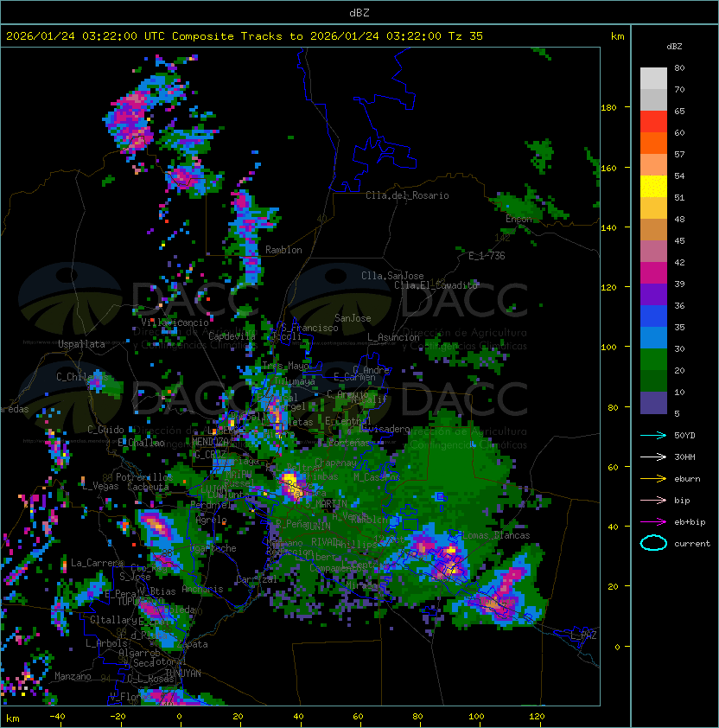Image resolution: width=719 pixels, height=728 pixels.
Task: Click the legend value '36'
Action: (x=679, y=305)
